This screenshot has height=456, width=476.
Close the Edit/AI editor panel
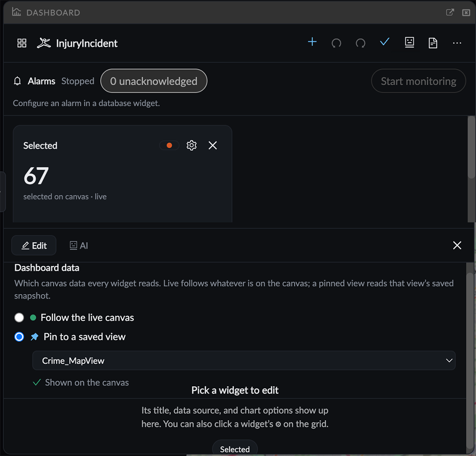click(x=457, y=246)
